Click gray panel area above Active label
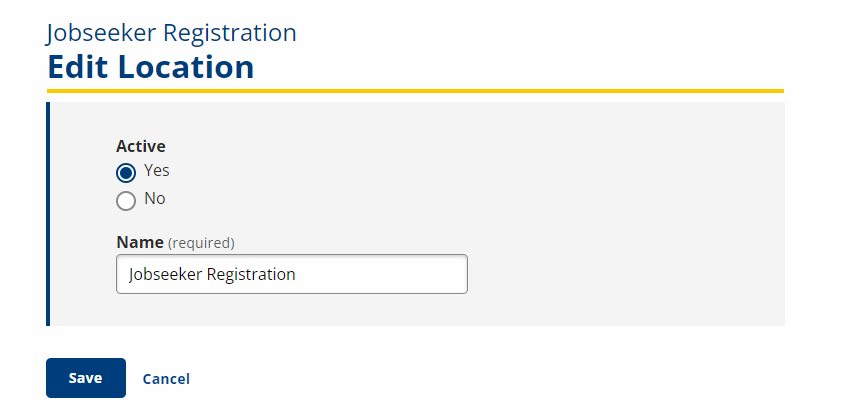The height and width of the screenshot is (417, 854). 400,118
